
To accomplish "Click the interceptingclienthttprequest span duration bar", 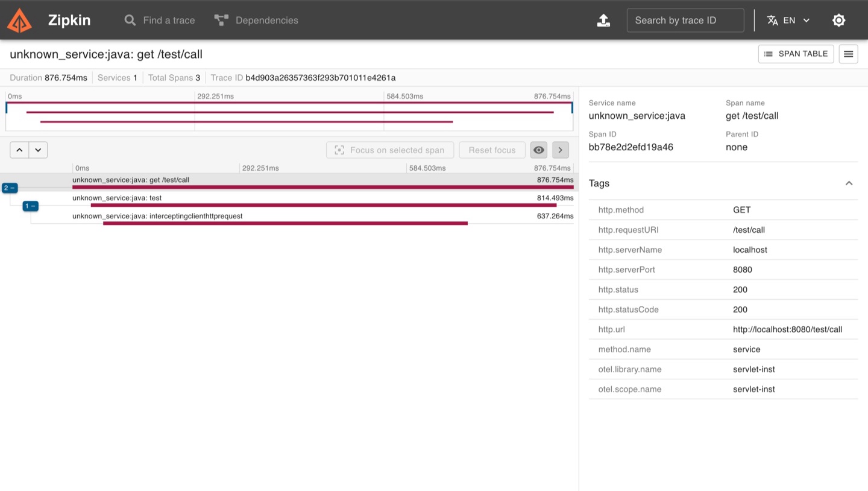I will pos(285,224).
